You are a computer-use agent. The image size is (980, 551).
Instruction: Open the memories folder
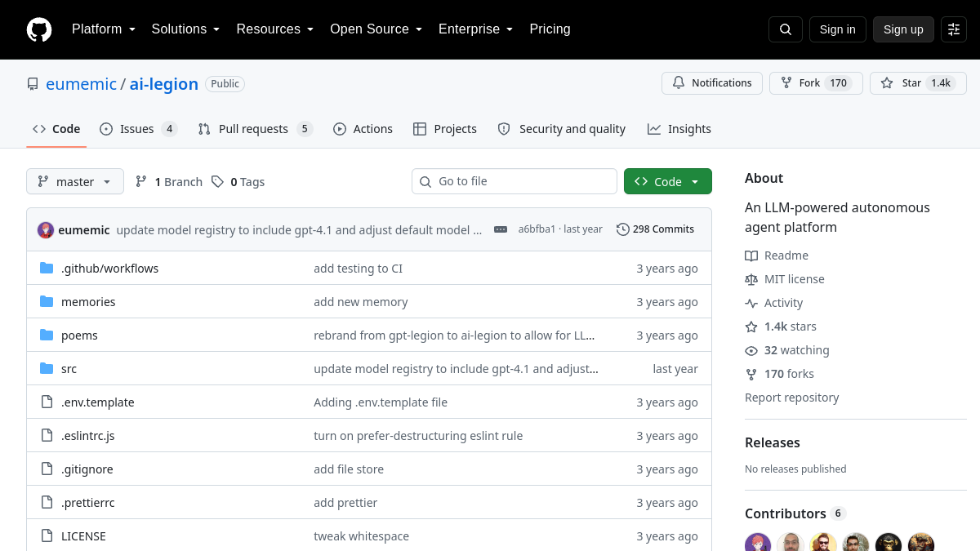pos(88,302)
